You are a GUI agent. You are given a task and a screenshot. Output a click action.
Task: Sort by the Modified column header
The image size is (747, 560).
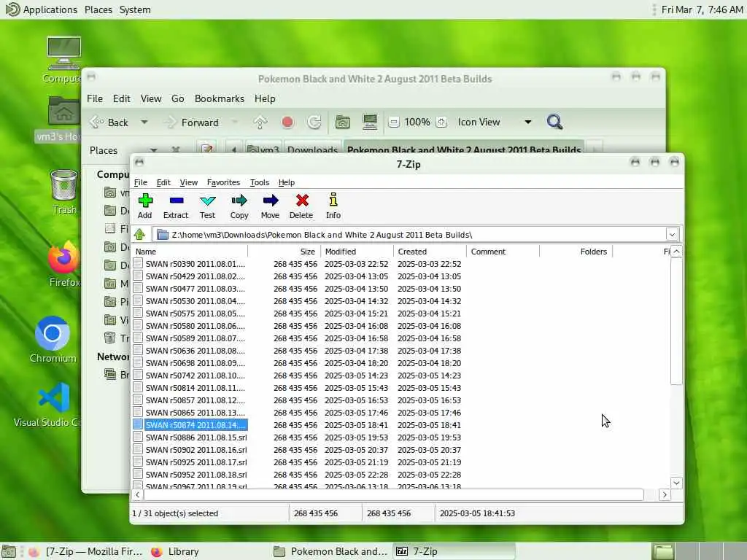coord(356,252)
